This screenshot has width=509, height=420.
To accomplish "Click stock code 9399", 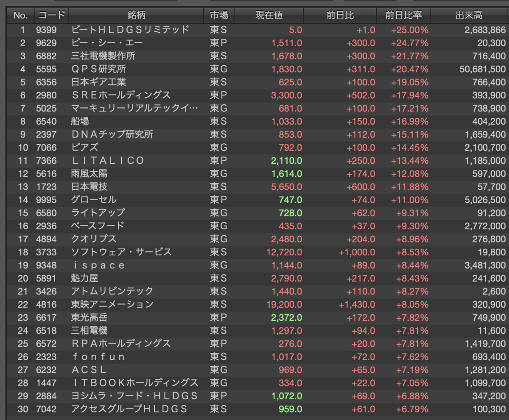I will (46, 30).
